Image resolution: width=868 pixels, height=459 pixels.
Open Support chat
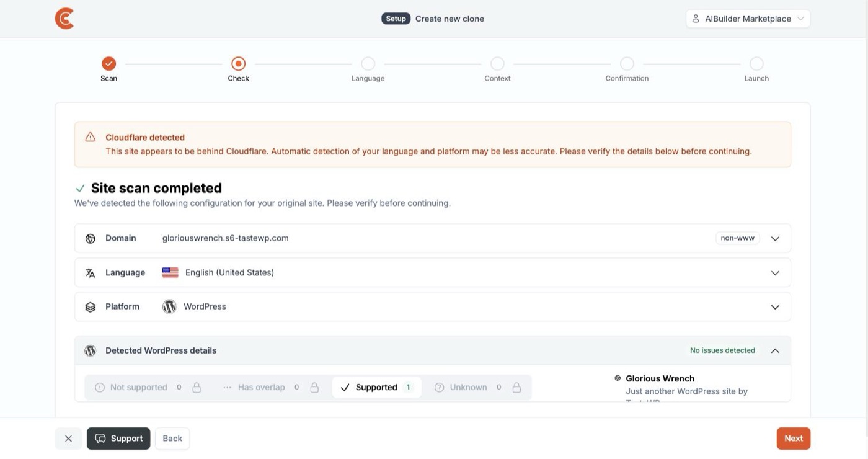pyautogui.click(x=118, y=439)
